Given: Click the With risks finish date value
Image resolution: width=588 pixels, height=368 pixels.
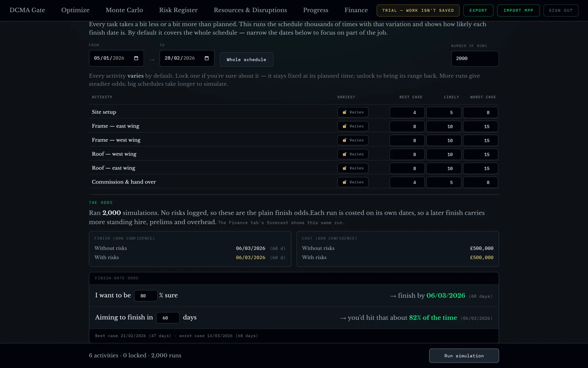Looking at the screenshot, I should [x=250, y=258].
